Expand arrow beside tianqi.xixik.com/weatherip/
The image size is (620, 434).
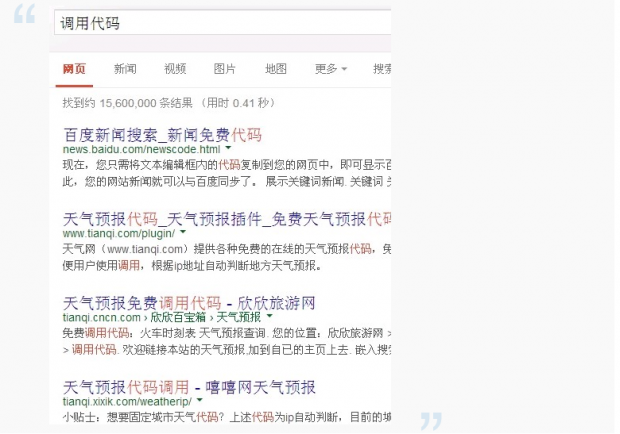200,401
